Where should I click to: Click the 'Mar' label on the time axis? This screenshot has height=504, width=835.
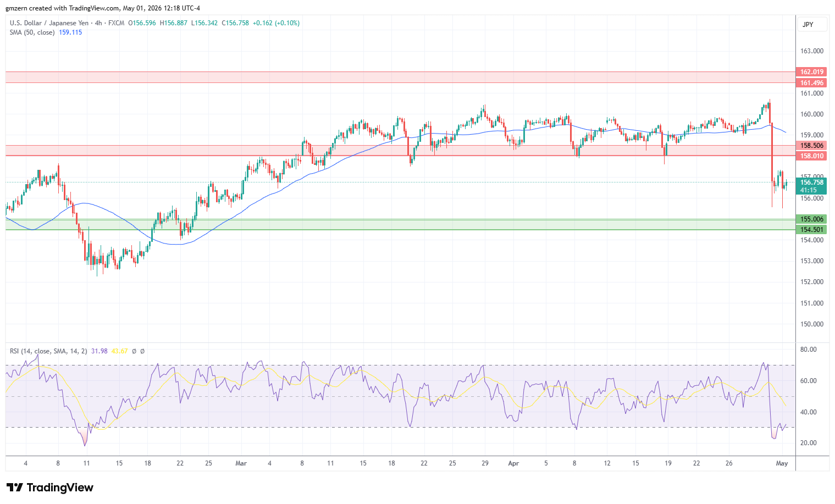[x=241, y=463]
